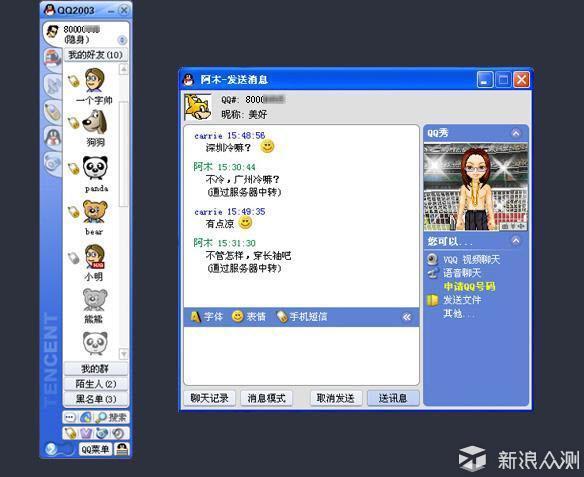584x477 pixels.
Task: Click scroll down arrow in friends list
Action: [x=123, y=354]
